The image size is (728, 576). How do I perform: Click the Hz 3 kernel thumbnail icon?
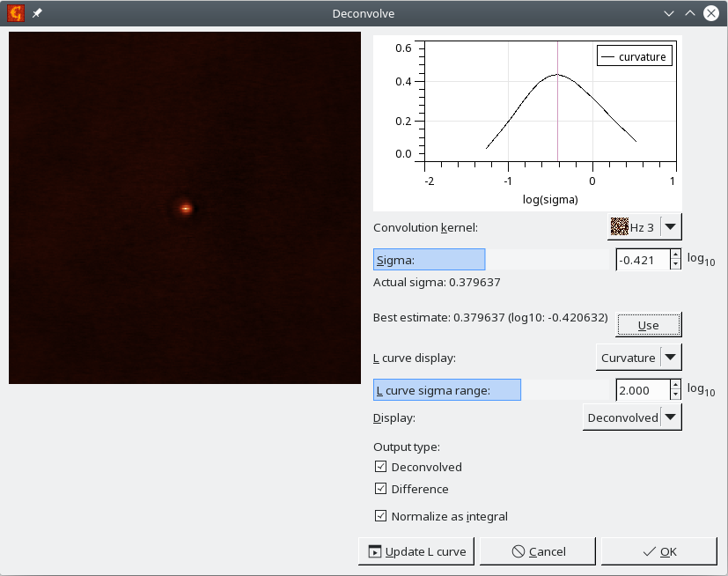[x=620, y=226]
